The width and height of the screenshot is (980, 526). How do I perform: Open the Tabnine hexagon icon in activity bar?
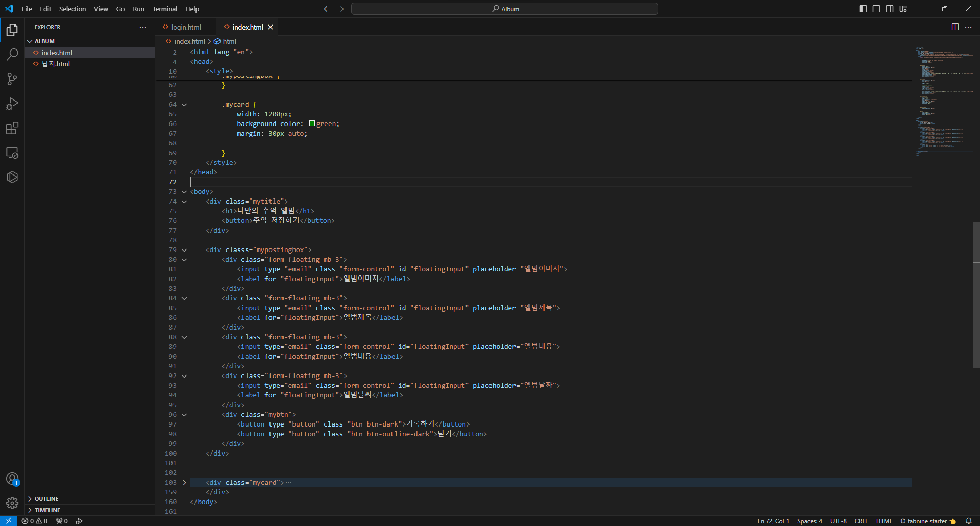pos(12,177)
